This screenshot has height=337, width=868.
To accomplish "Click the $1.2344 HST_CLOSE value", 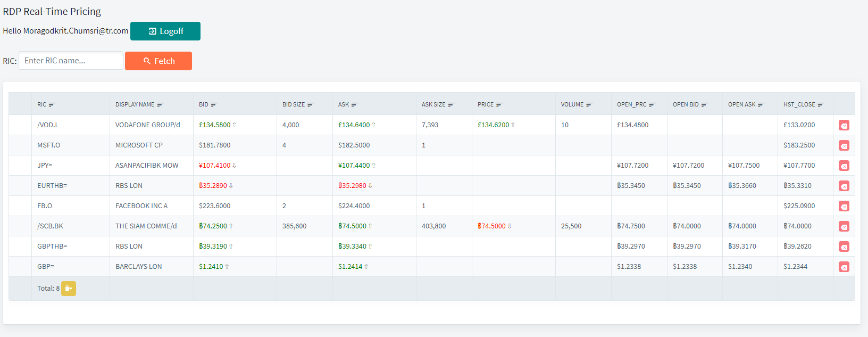I will pos(796,267).
